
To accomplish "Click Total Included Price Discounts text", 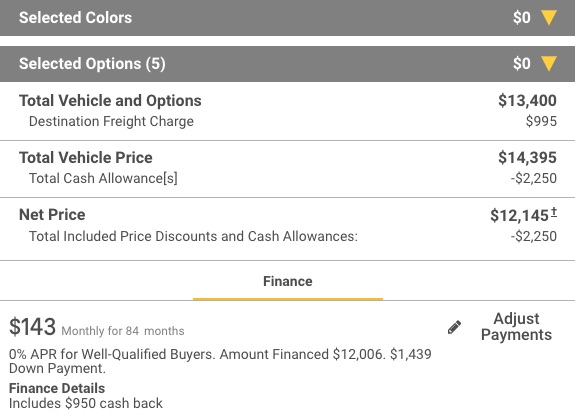I will 193,236.
